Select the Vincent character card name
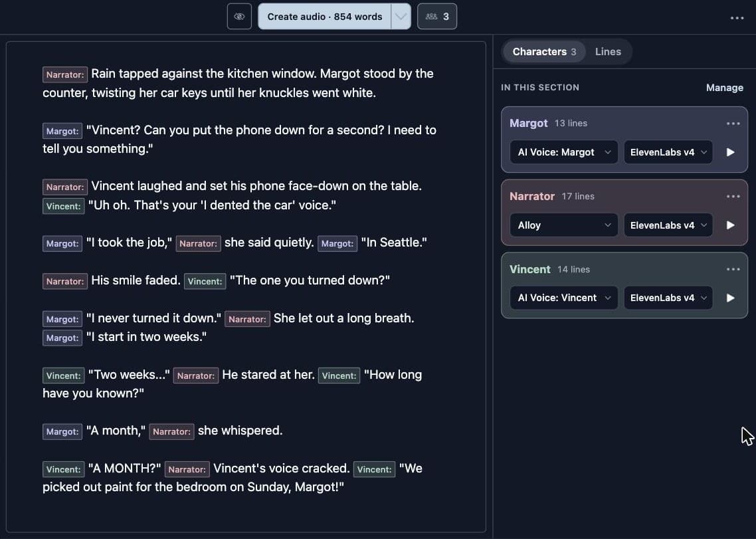Screen dimensions: 756x539 coord(530,269)
